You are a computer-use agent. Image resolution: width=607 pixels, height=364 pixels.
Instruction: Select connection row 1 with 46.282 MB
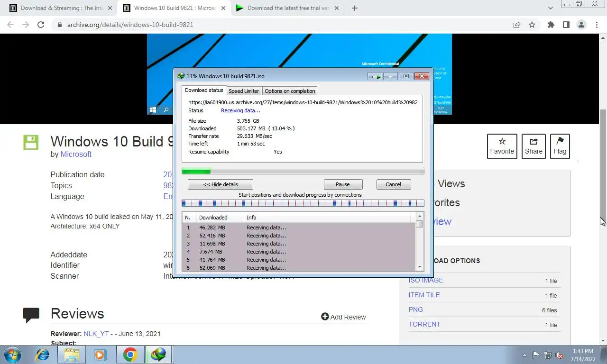[299, 227]
